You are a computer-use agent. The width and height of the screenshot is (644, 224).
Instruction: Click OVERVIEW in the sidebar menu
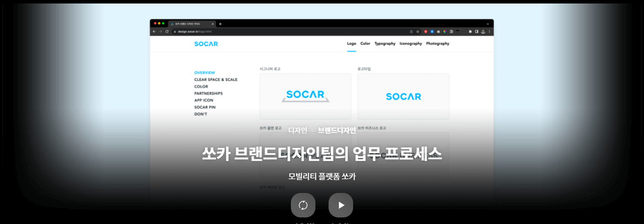point(205,73)
